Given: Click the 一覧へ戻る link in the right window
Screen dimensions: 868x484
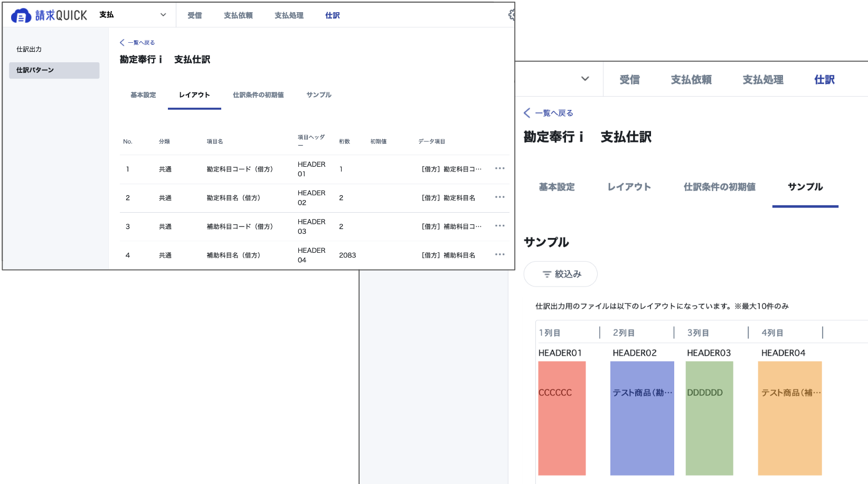Looking at the screenshot, I should pos(554,113).
